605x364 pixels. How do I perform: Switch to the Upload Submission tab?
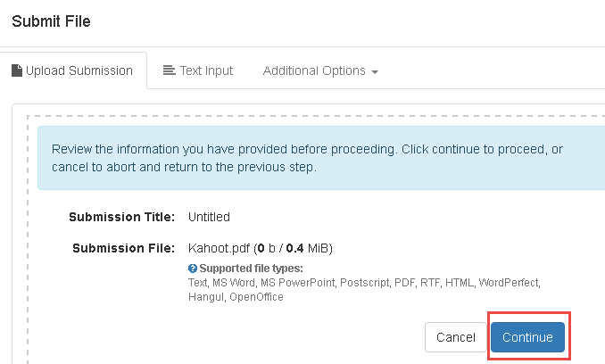click(72, 70)
